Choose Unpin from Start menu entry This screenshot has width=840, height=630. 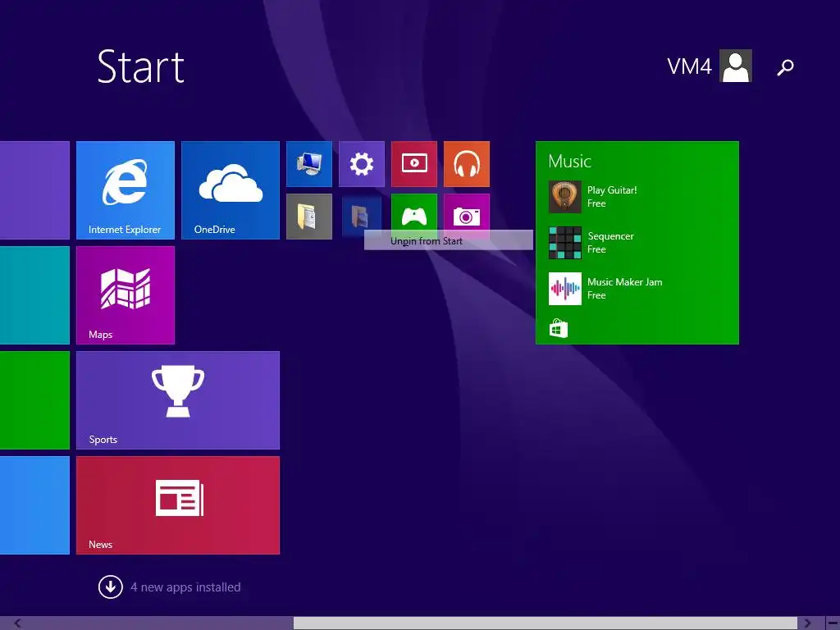(x=449, y=240)
